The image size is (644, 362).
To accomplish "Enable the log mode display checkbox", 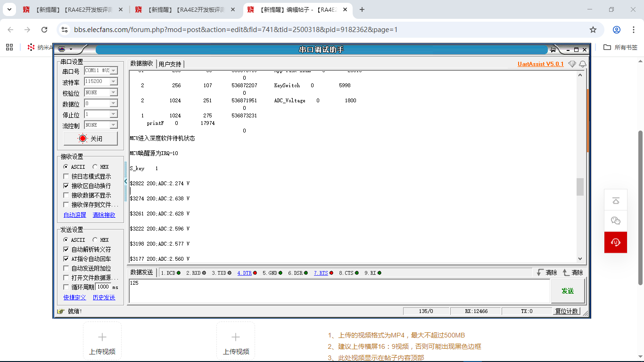I will [66, 176].
